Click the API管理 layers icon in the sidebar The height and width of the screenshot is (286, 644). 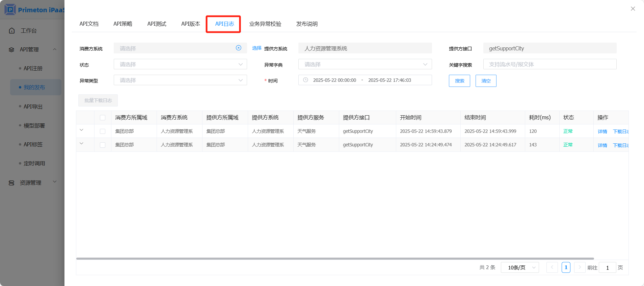[11, 50]
